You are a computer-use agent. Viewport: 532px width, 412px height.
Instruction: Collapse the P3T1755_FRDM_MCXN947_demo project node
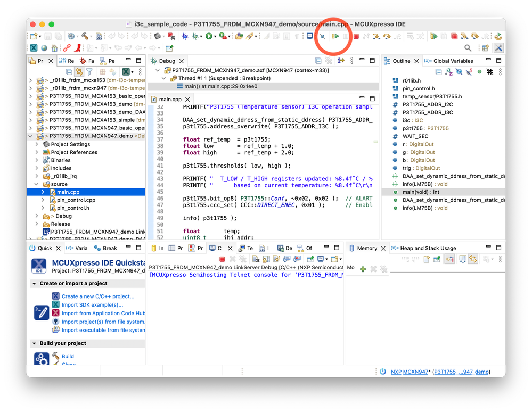tap(30, 136)
